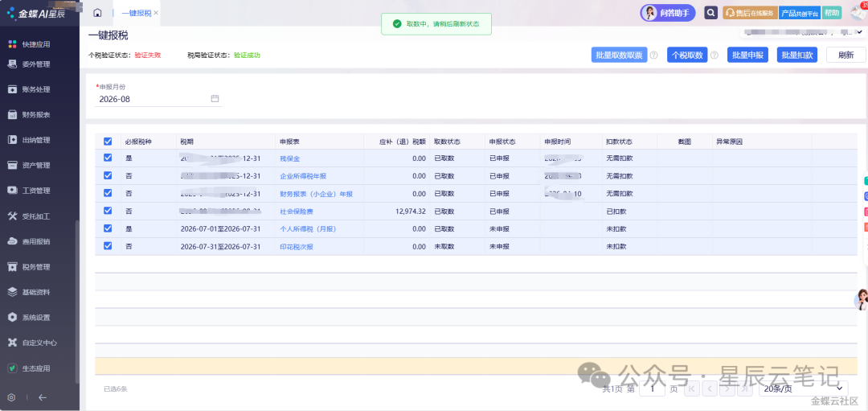Viewport: 868px width, 411px height.
Task: Open the 印花税次报 link
Action: tap(296, 247)
